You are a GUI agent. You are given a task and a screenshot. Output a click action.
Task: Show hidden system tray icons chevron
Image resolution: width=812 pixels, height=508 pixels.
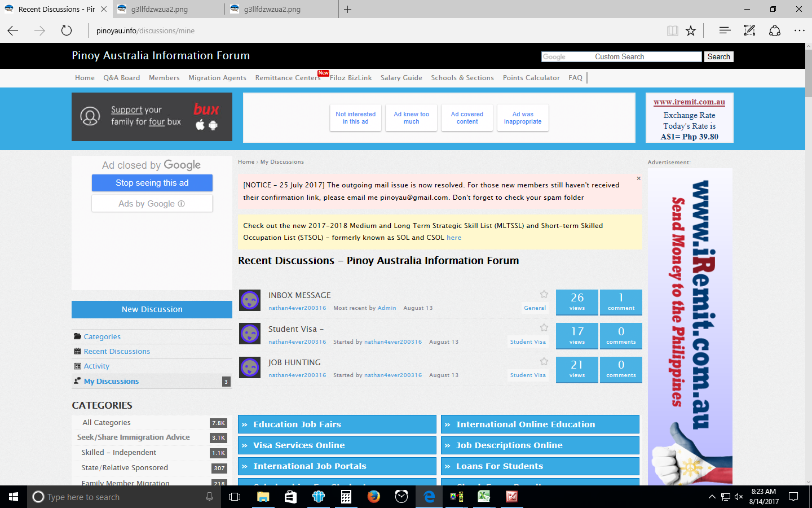(x=712, y=497)
